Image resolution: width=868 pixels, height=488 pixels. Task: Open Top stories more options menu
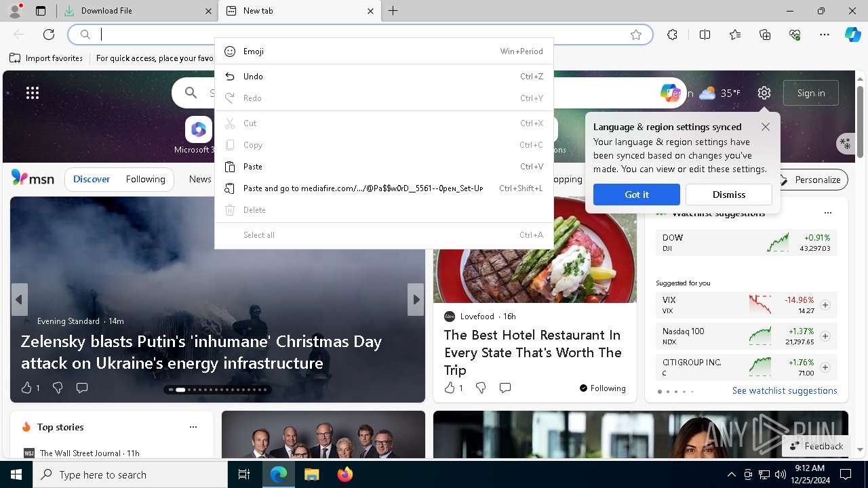193,427
